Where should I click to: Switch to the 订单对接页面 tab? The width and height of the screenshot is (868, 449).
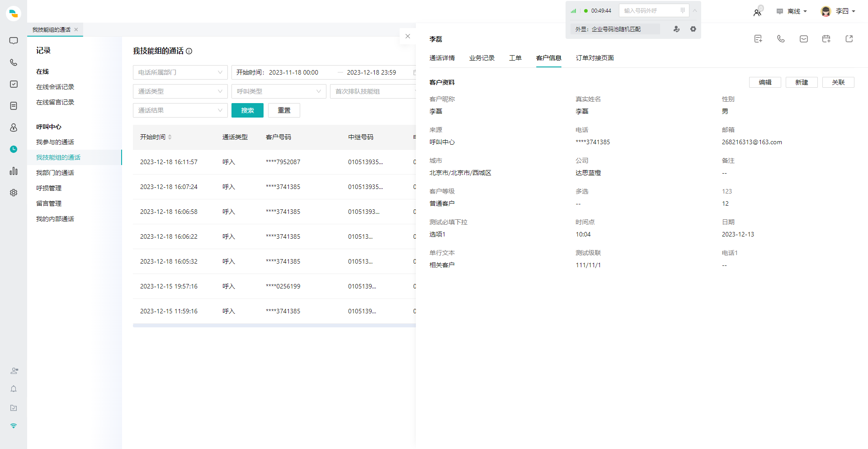click(x=595, y=58)
